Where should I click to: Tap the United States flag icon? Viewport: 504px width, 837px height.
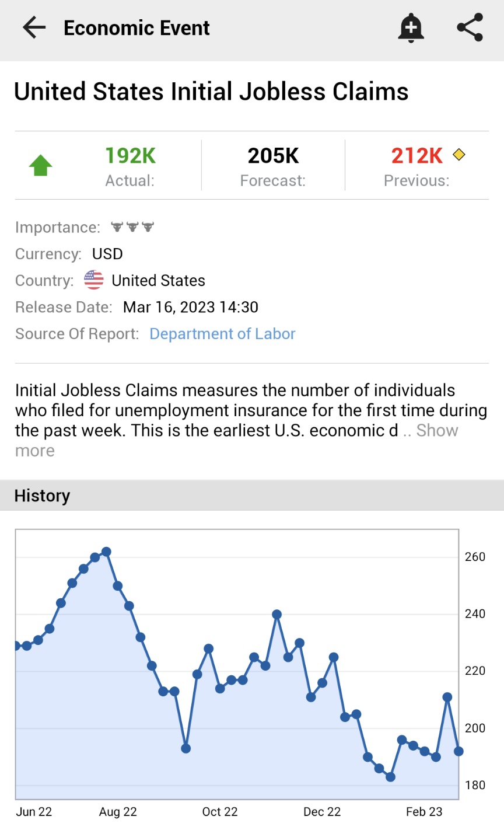(x=94, y=280)
